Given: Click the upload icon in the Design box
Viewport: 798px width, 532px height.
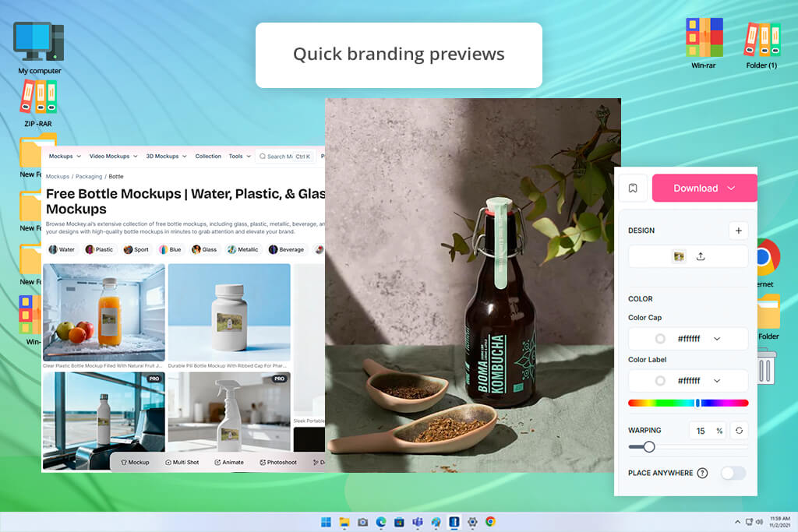Looking at the screenshot, I should [701, 256].
